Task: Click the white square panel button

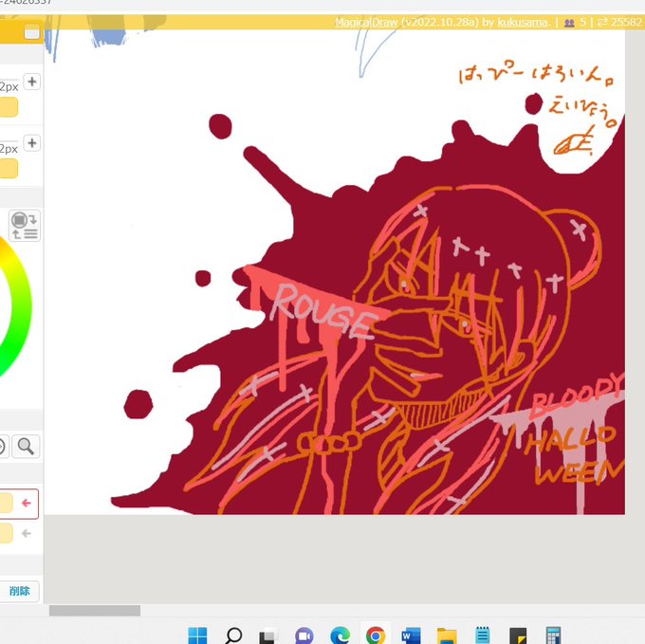Action: tap(31, 32)
